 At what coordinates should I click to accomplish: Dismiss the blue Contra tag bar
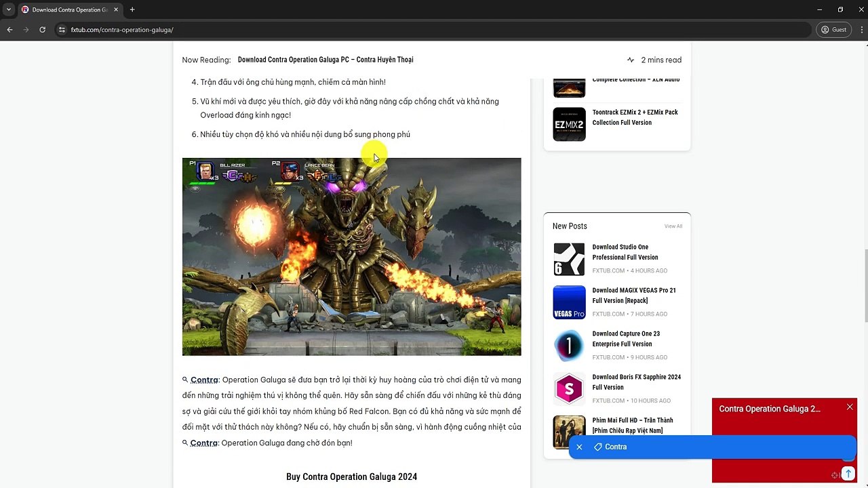[x=579, y=447]
